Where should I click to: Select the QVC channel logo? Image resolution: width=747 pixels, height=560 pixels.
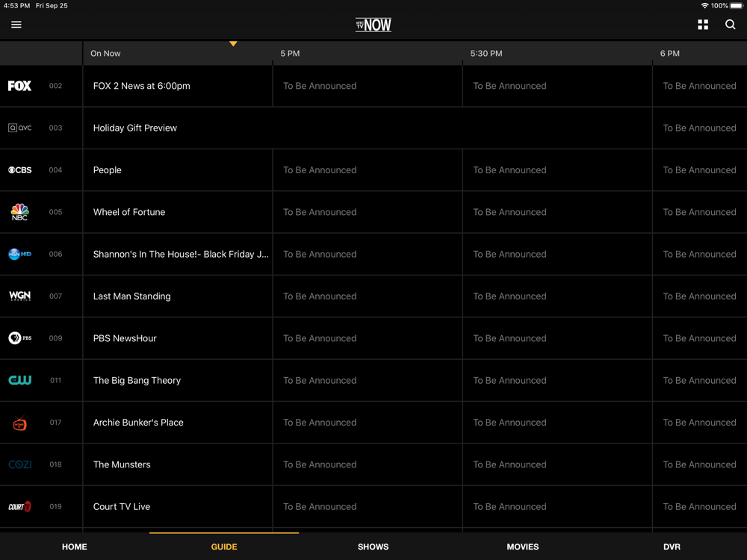point(20,128)
